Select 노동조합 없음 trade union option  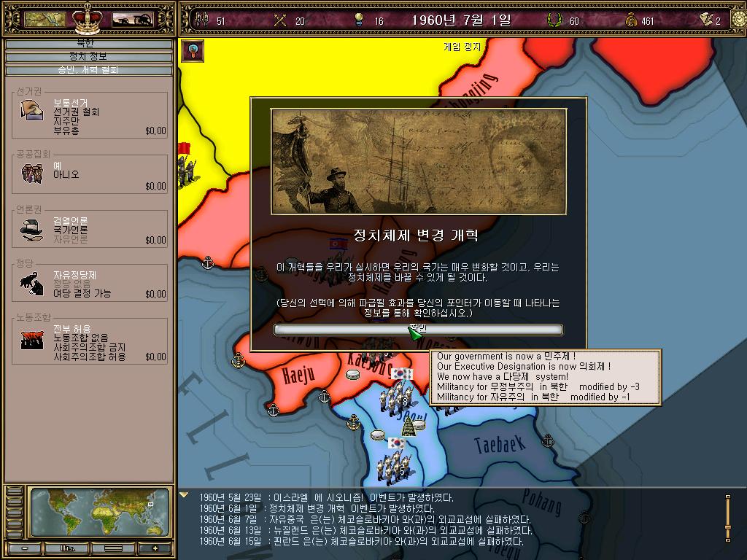80,338
